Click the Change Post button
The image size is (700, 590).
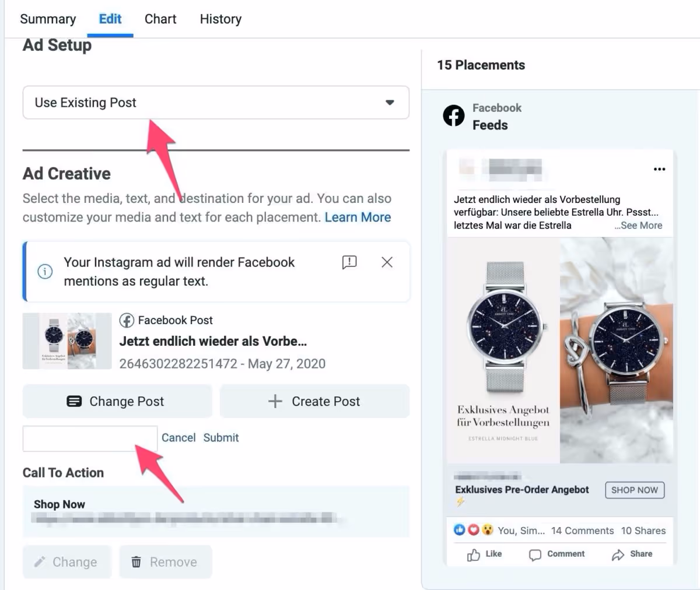click(x=117, y=401)
